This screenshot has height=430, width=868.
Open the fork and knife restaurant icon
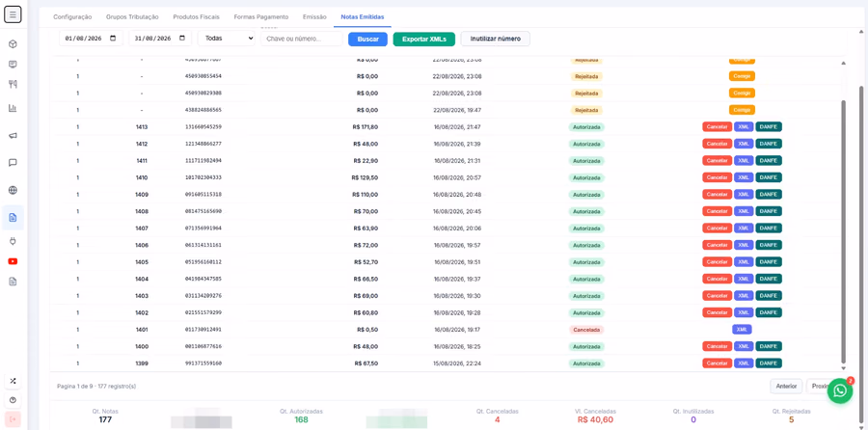coord(13,84)
